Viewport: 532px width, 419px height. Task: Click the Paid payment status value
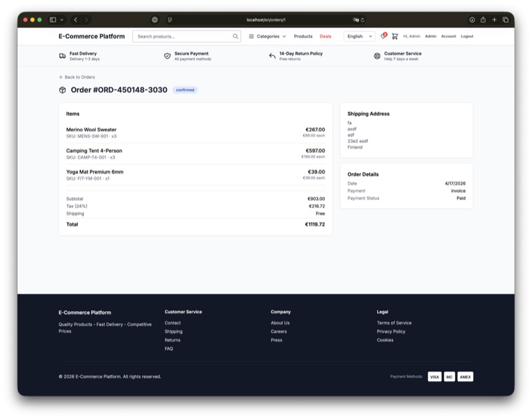click(461, 198)
